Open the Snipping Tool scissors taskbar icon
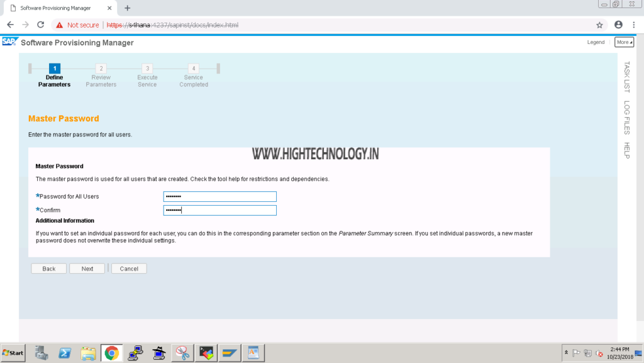The height and width of the screenshot is (363, 644). click(x=182, y=353)
